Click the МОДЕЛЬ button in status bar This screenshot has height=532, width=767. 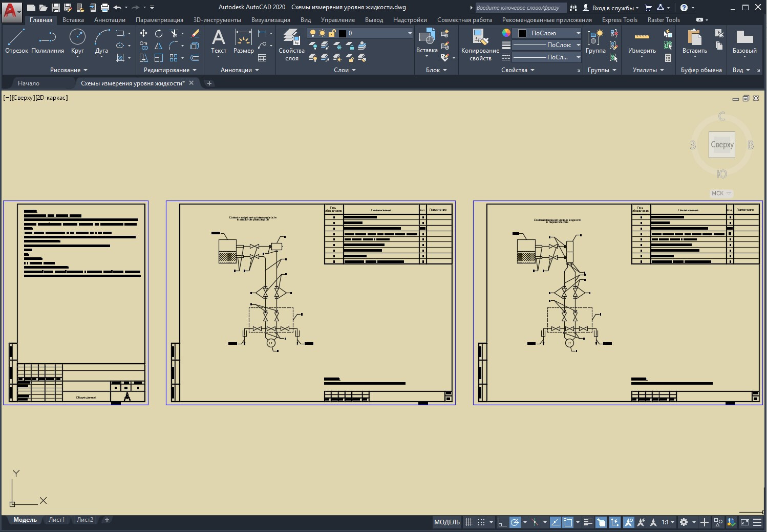click(446, 522)
